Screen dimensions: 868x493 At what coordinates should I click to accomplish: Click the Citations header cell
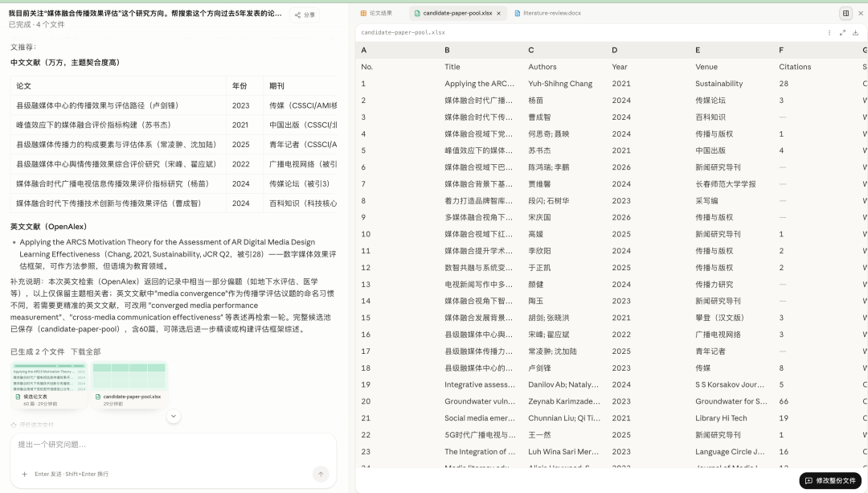[795, 67]
